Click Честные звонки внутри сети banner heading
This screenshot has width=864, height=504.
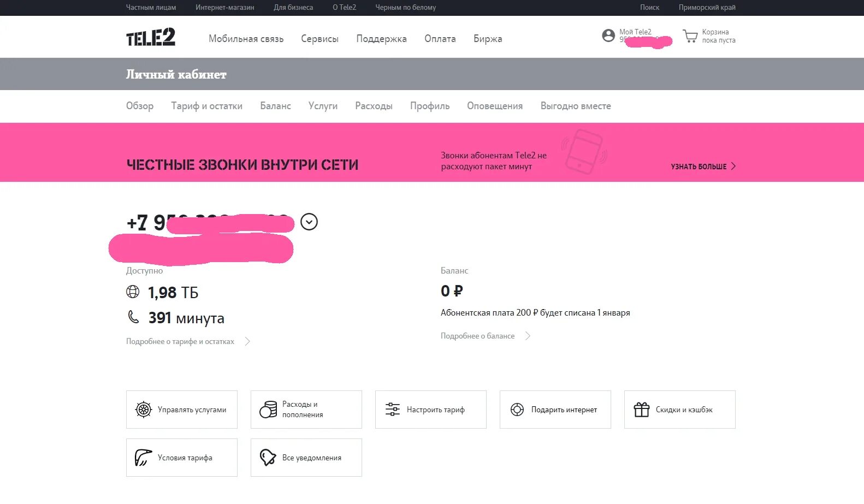242,165
